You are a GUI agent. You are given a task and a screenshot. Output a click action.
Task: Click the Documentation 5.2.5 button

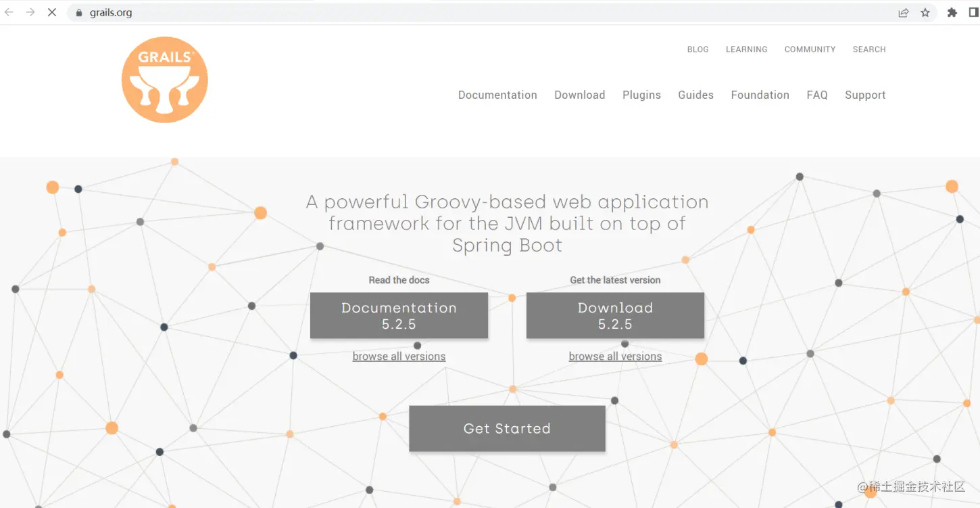(399, 315)
